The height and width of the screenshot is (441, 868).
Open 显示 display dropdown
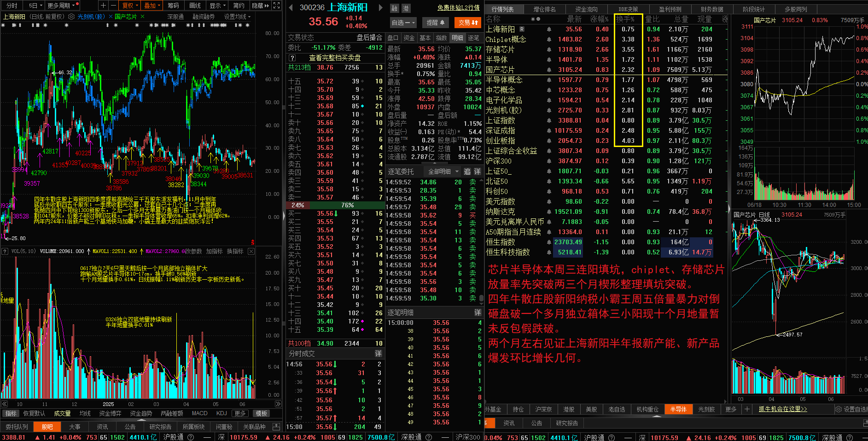tap(217, 6)
